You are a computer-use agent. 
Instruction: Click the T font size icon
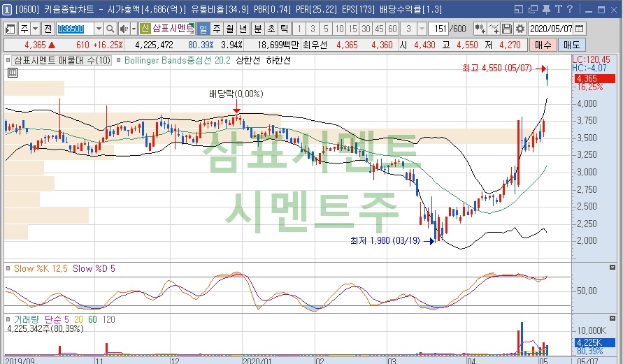558,9
